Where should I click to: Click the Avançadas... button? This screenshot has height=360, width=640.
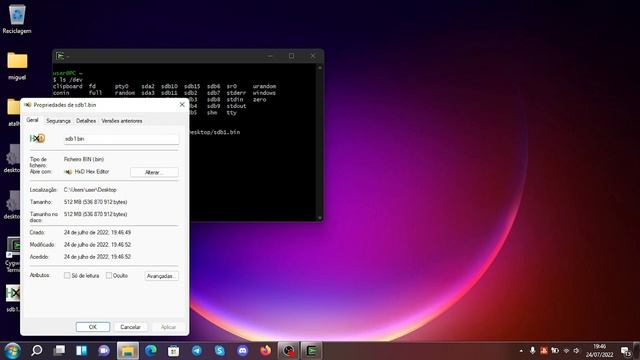[161, 276]
